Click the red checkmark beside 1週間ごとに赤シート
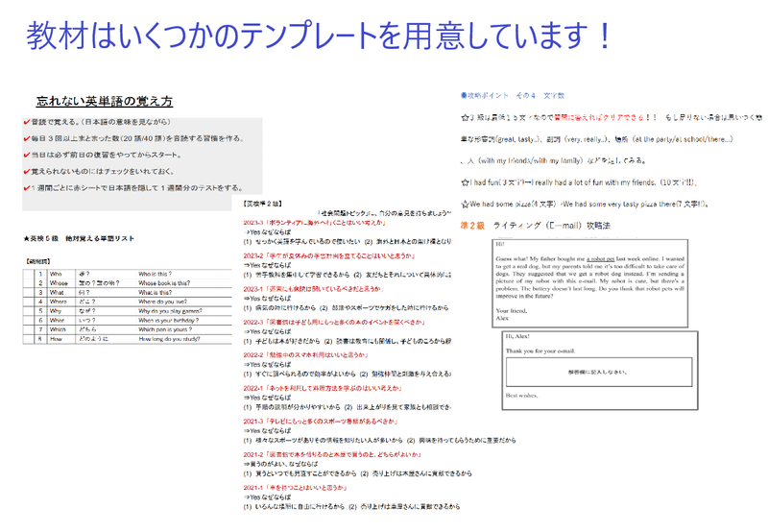The image size is (768, 532). coord(26,187)
